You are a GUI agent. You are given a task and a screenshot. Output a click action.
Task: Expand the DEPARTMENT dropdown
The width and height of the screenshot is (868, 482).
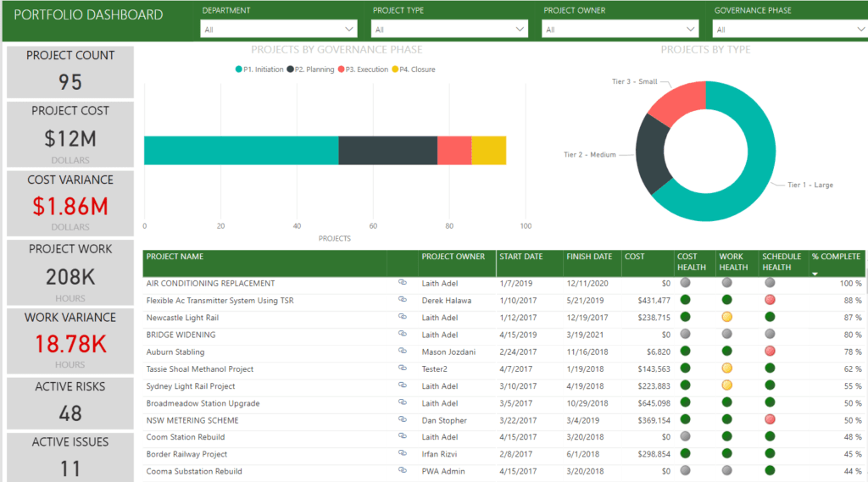tap(278, 30)
